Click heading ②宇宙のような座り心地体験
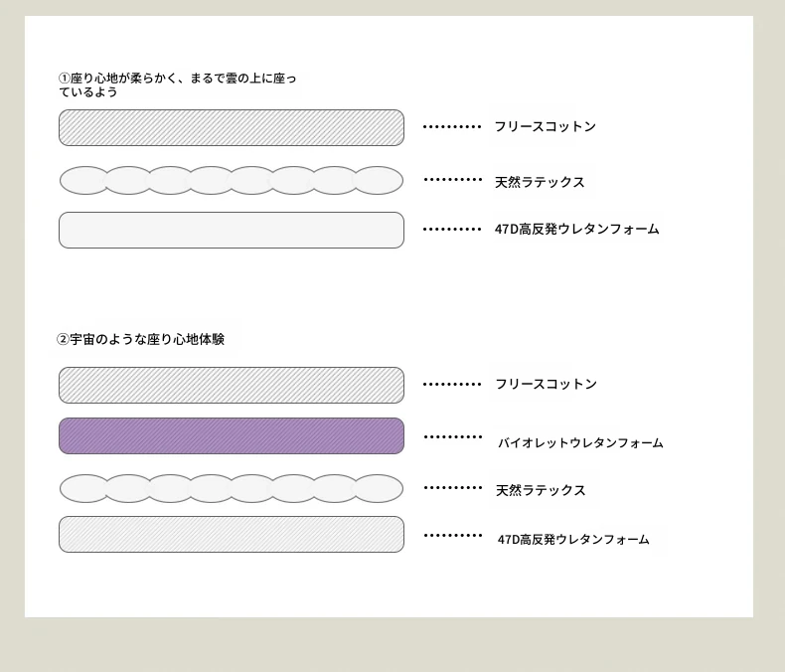Viewport: 785px width, 672px height. pyautogui.click(x=141, y=340)
